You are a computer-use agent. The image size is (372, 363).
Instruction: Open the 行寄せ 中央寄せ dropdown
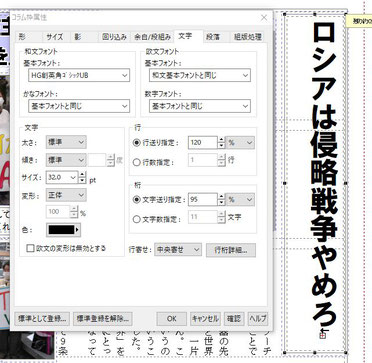click(x=178, y=249)
